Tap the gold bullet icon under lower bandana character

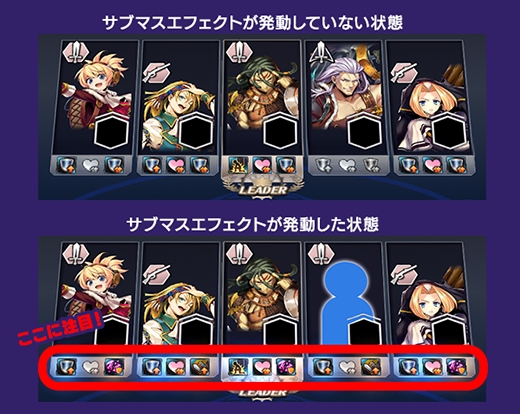pos(200,367)
